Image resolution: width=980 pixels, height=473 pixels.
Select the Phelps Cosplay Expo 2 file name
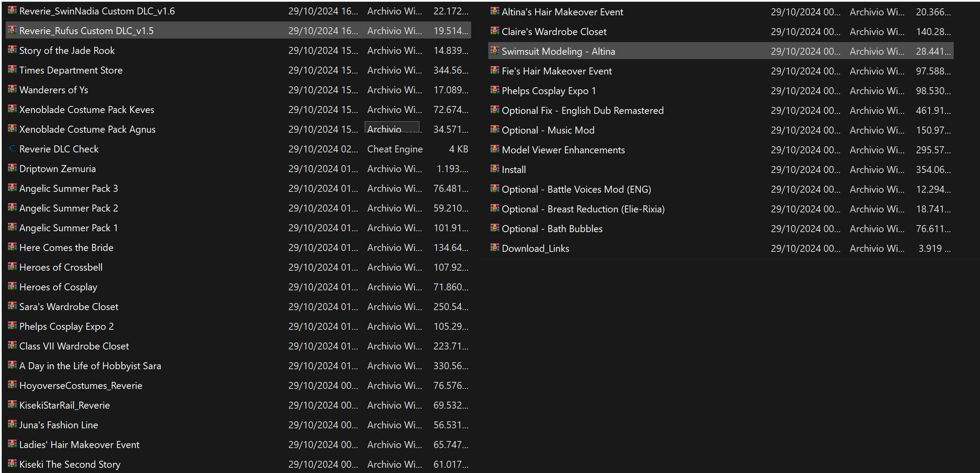66,327
